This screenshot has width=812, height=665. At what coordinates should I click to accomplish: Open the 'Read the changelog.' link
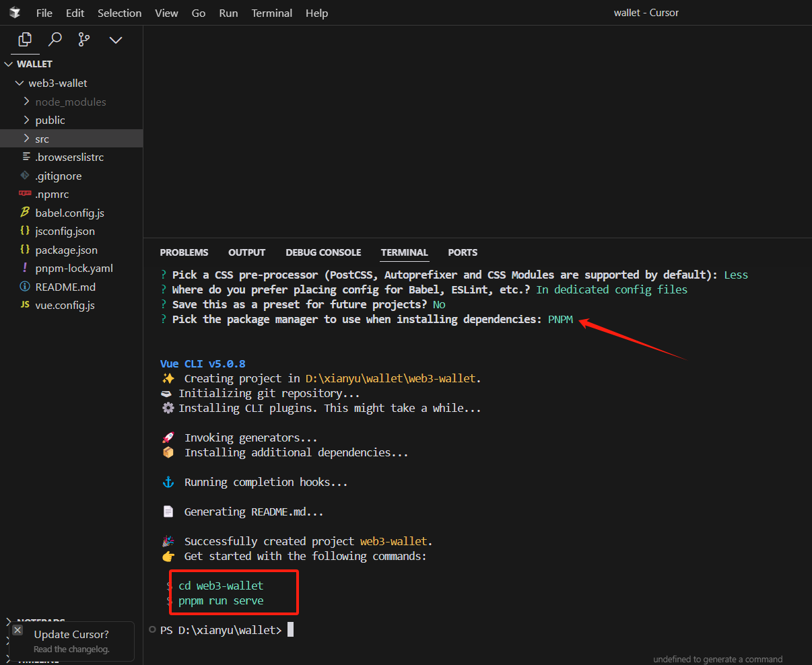point(71,650)
